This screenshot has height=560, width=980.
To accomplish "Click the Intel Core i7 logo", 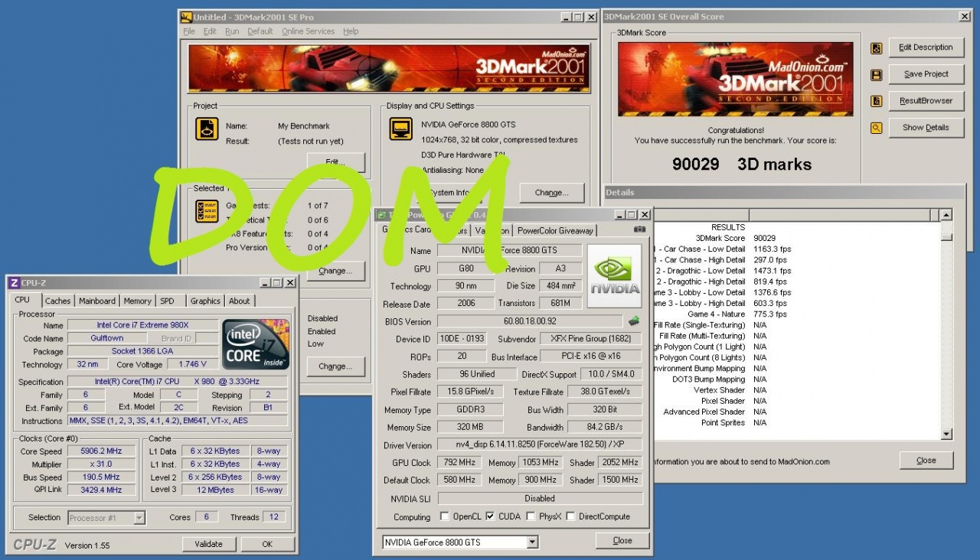I will 256,343.
